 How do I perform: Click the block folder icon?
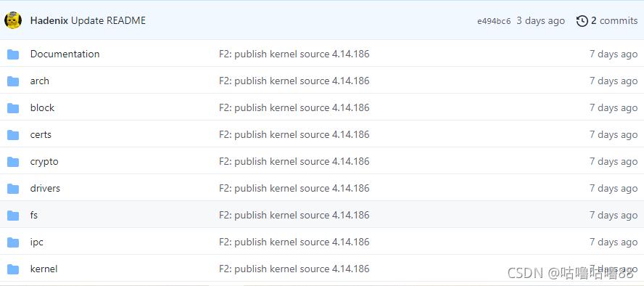(13, 108)
